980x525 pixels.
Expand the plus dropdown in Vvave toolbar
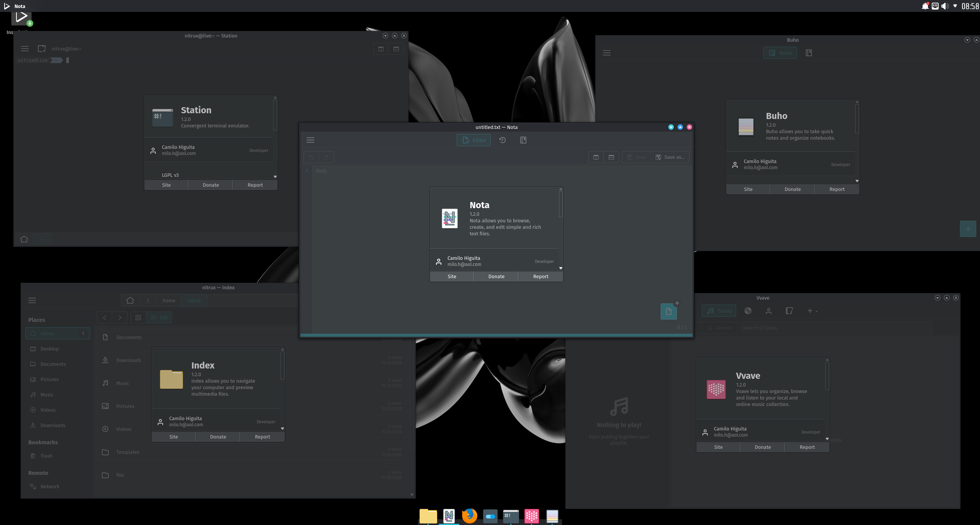812,311
